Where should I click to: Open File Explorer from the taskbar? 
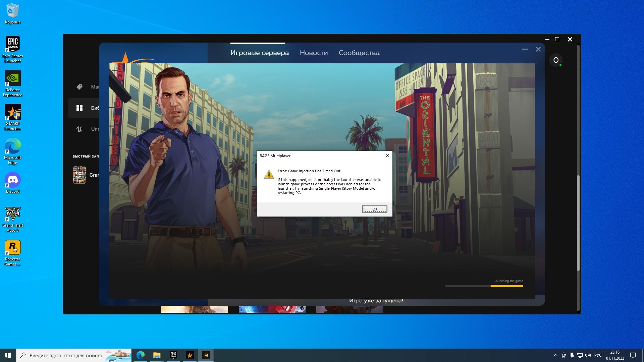click(x=157, y=355)
